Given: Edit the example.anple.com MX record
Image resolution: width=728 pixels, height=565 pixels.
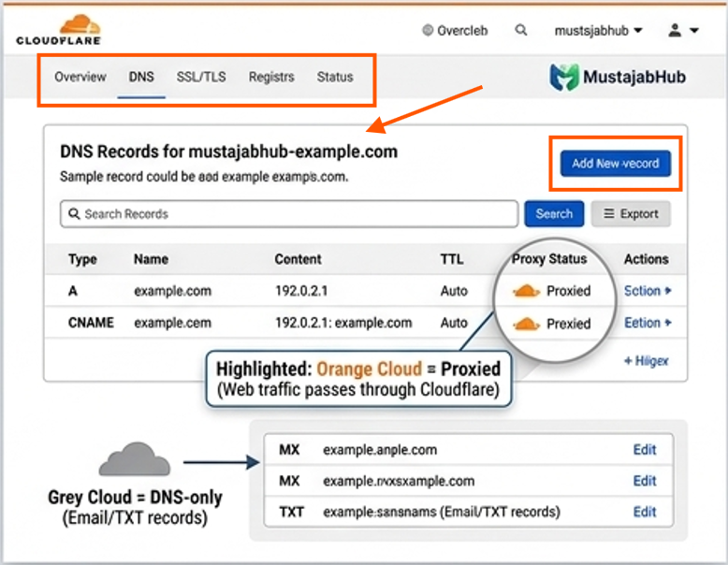Looking at the screenshot, I should [x=645, y=449].
